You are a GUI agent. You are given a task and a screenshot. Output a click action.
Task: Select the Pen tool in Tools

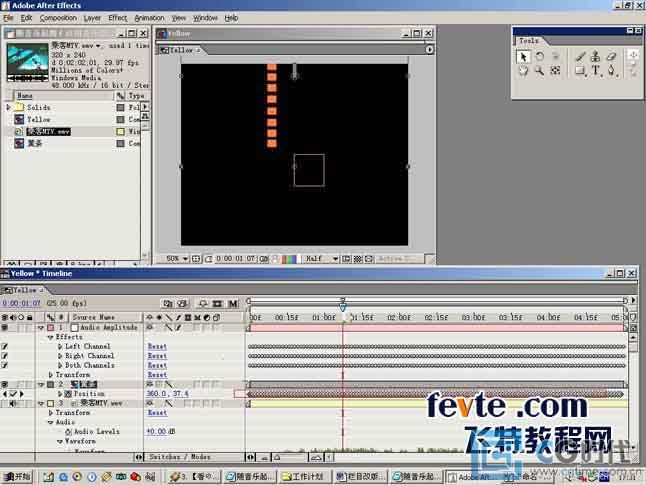point(611,71)
